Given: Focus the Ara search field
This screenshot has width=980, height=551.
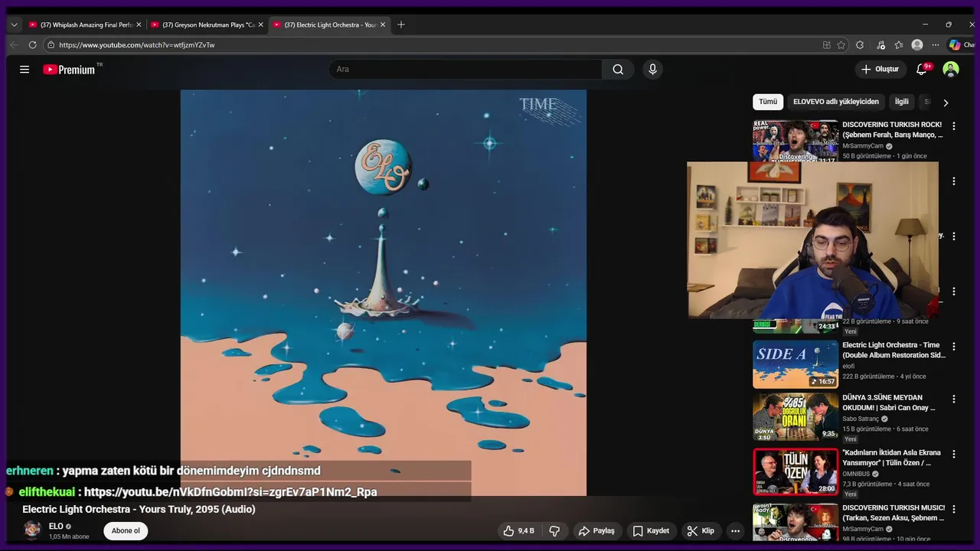Looking at the screenshot, I should pyautogui.click(x=465, y=70).
